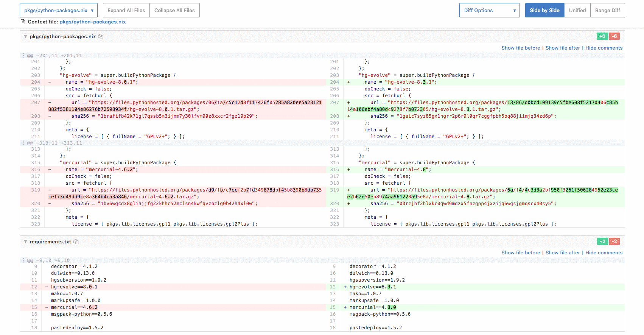Screen dimensions: 644x335
Task: Copy the requirements.txt file path
Action: (x=76, y=242)
